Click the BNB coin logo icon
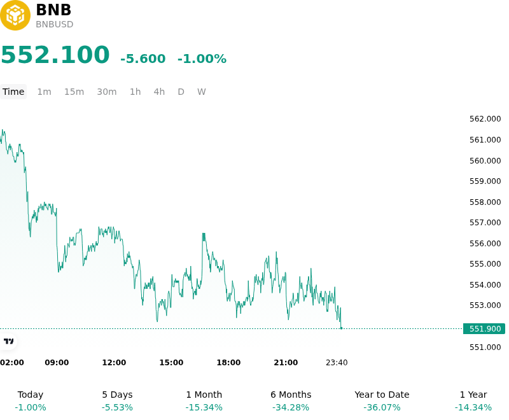The height and width of the screenshot is (420, 509). (x=15, y=15)
